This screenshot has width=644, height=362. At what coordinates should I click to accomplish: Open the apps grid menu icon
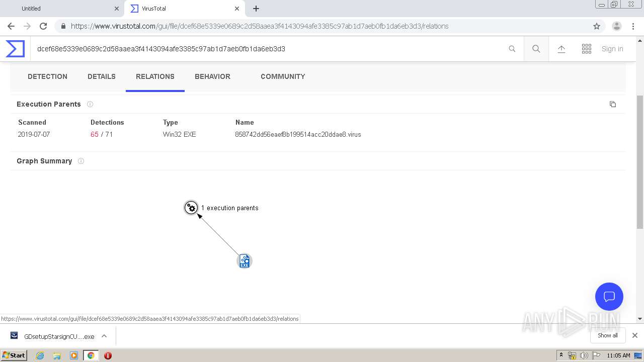pyautogui.click(x=587, y=49)
